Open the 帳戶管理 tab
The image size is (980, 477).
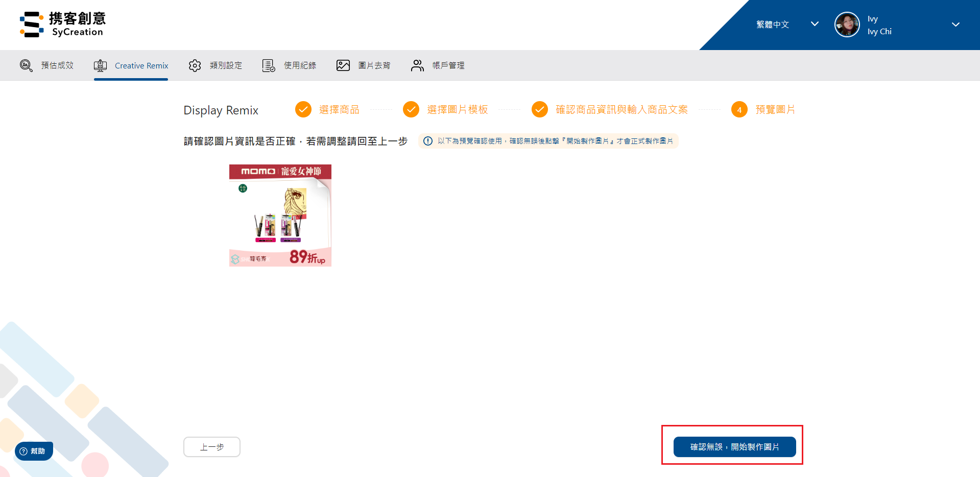438,65
